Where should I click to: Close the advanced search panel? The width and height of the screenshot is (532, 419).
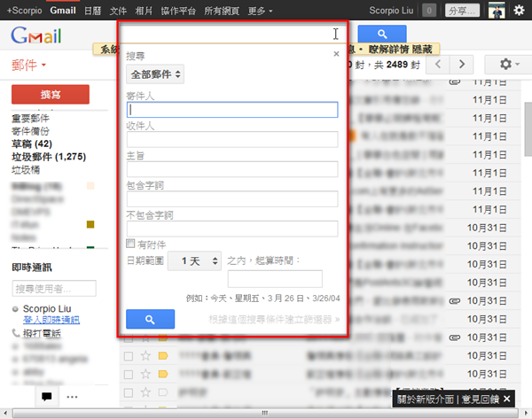tap(336, 54)
